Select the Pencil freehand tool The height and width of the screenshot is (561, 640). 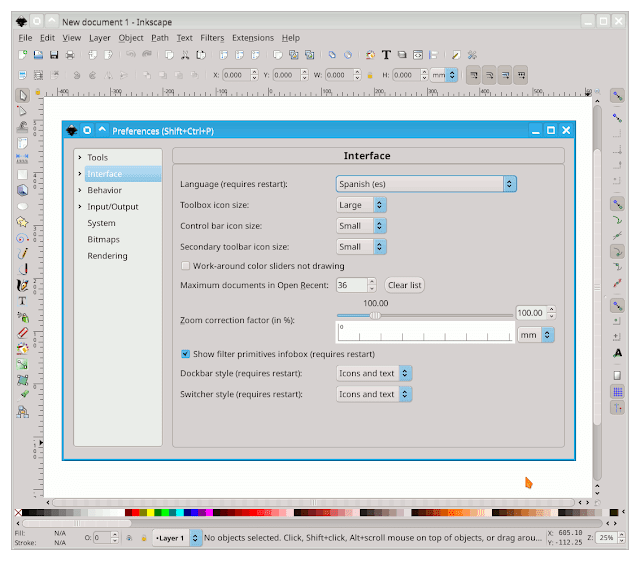click(22, 254)
